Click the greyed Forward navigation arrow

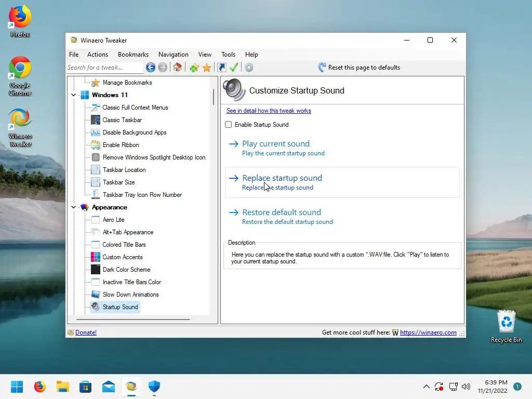click(163, 68)
